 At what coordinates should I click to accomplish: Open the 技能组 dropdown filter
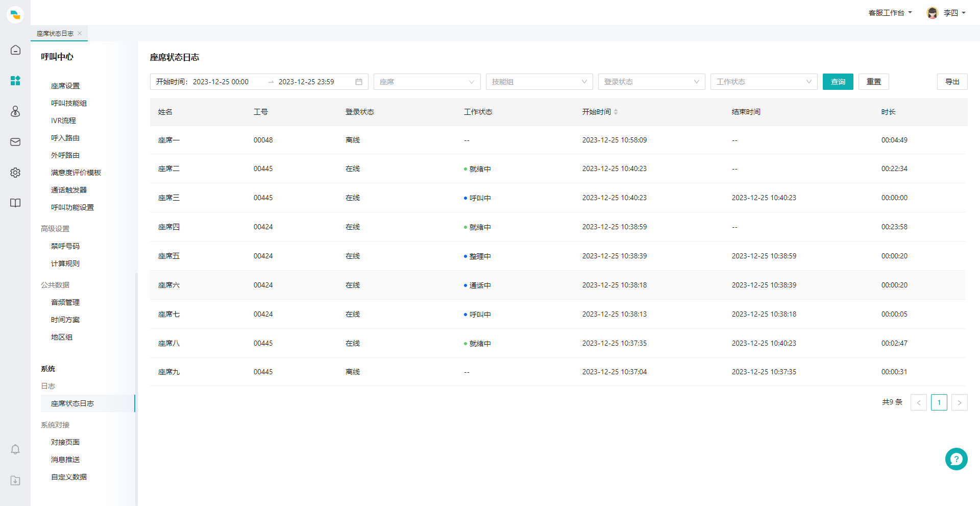539,82
